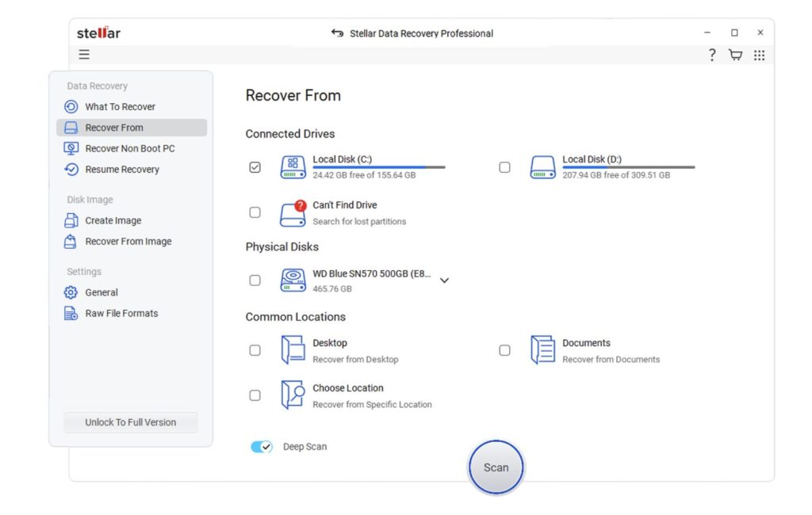The width and height of the screenshot is (812, 515).
Task: Click the General settings gear icon
Action: (x=71, y=292)
